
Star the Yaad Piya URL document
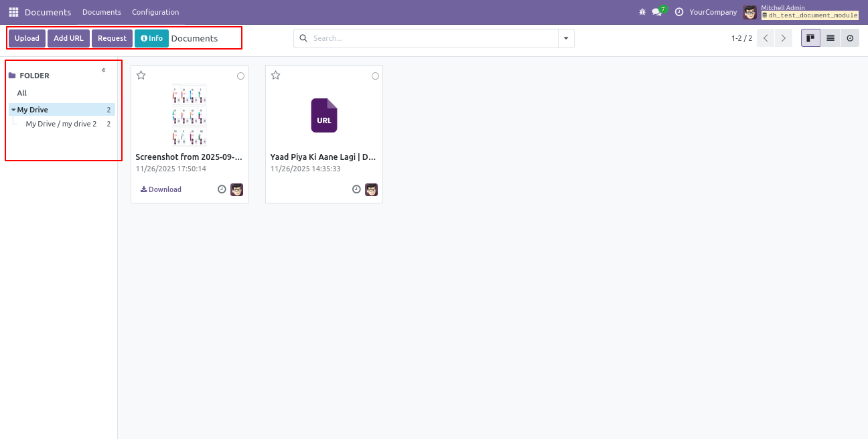(x=276, y=76)
